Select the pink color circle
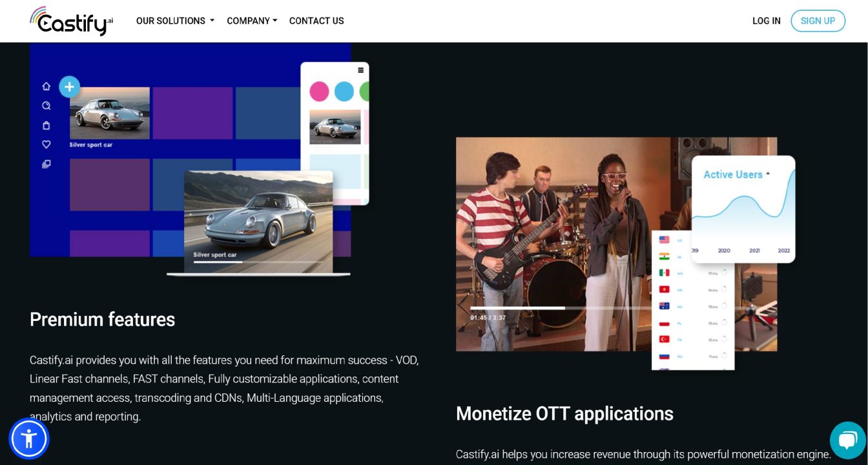 tap(319, 92)
